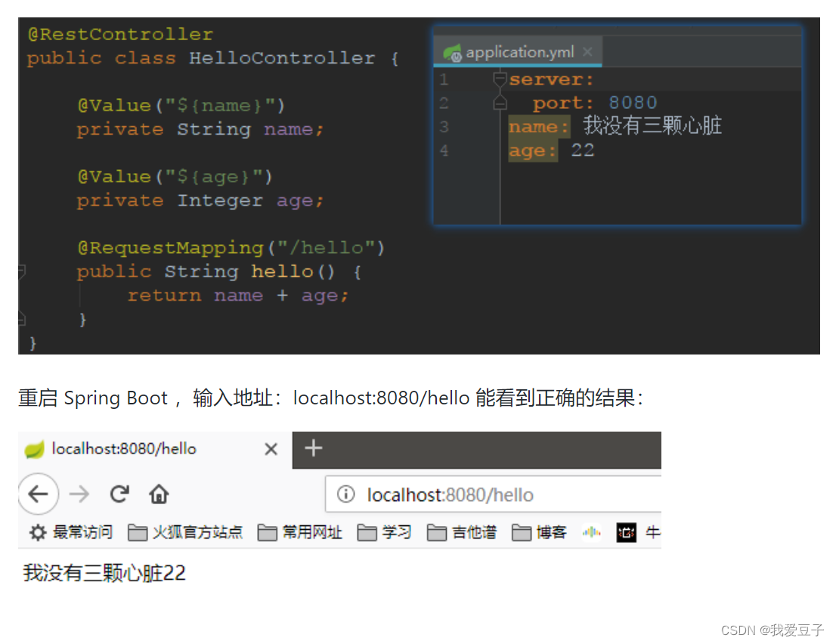Click the browser forward arrow button
836x644 pixels.
coord(79,494)
